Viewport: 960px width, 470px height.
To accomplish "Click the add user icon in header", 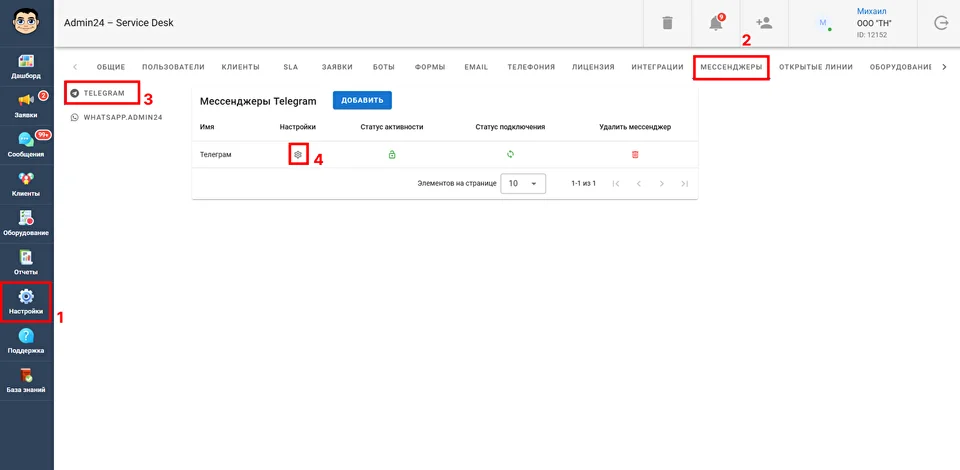I will pos(763,23).
